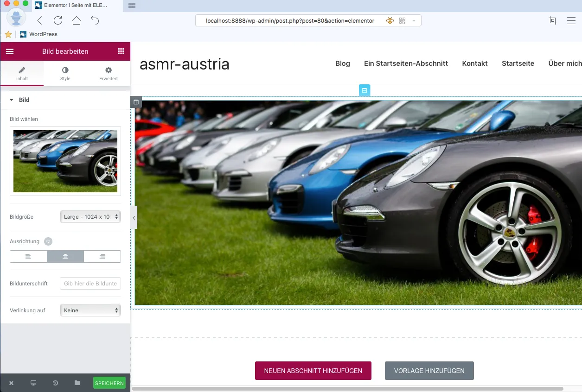
Task: Click the section edit handle above image
Action: (x=365, y=90)
